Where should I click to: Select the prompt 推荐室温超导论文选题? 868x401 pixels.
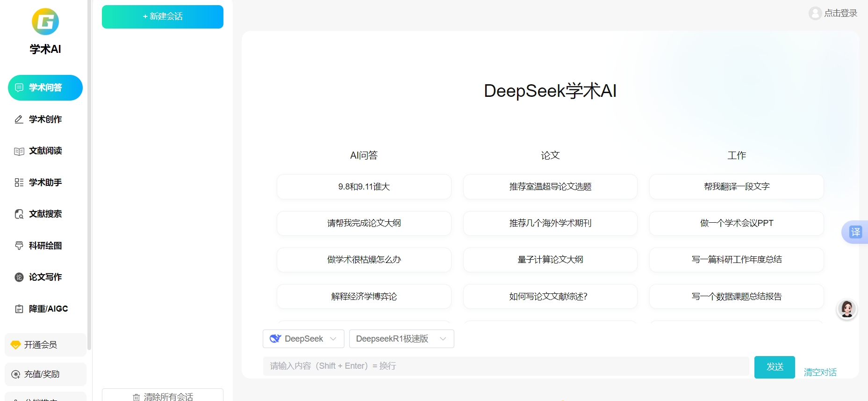tap(550, 187)
